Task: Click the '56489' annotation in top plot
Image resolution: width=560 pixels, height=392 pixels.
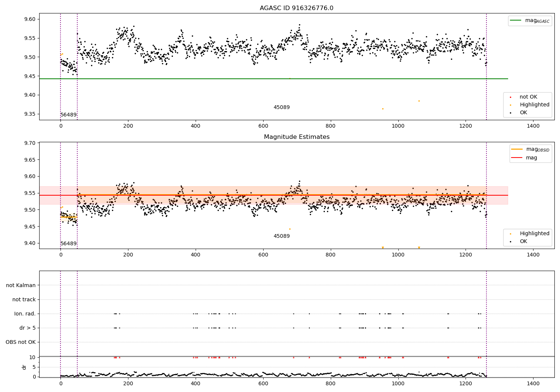Action: click(x=68, y=115)
